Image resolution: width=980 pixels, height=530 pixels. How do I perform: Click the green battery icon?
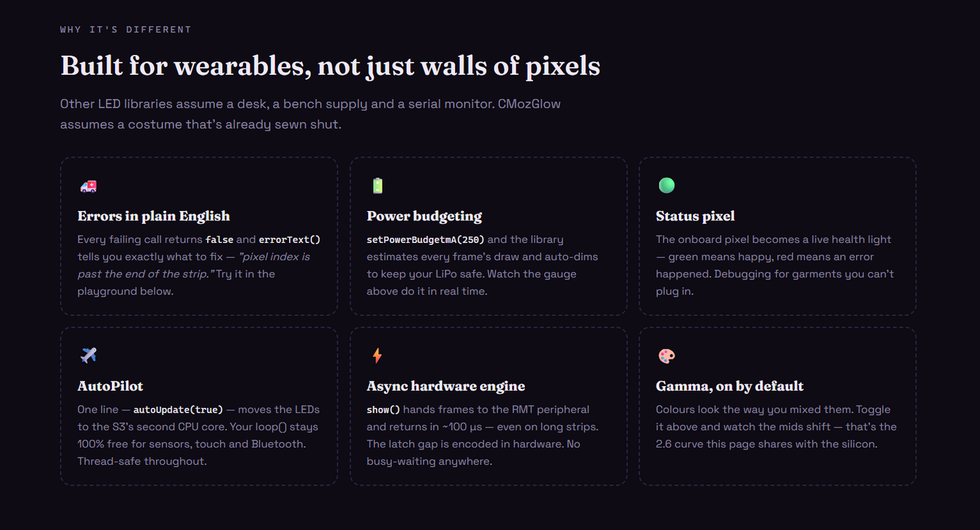pos(377,186)
